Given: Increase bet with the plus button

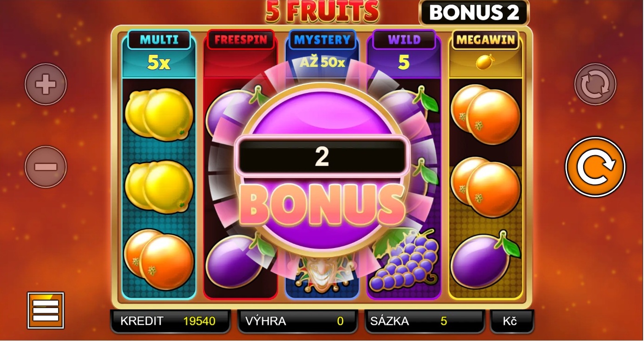Looking at the screenshot, I should (46, 85).
